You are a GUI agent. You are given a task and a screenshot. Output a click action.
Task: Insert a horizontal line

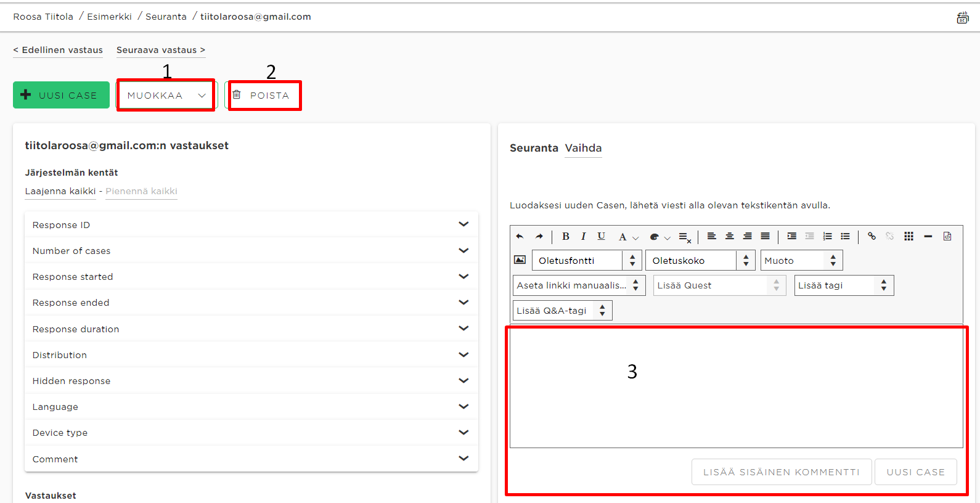point(928,236)
